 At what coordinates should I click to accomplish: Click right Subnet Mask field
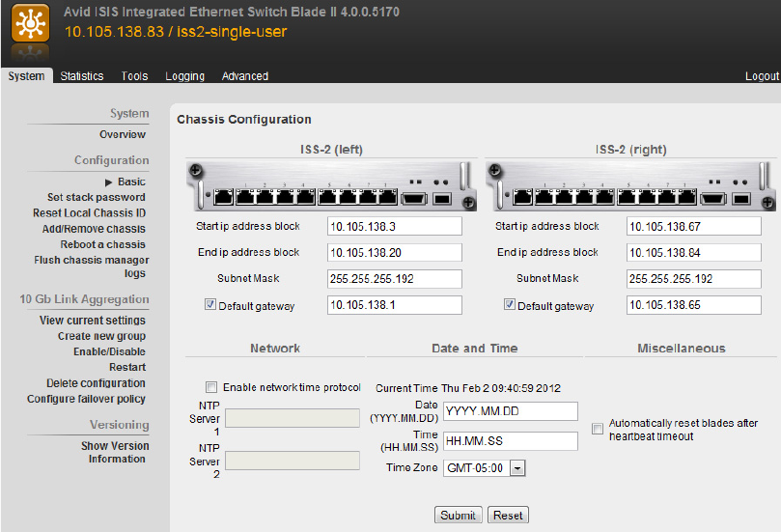coord(694,279)
